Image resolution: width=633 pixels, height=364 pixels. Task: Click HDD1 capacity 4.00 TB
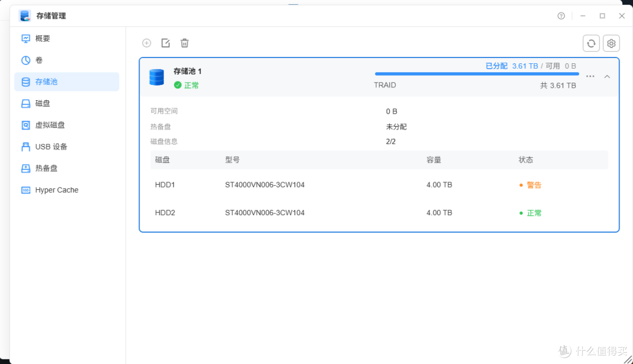click(439, 185)
